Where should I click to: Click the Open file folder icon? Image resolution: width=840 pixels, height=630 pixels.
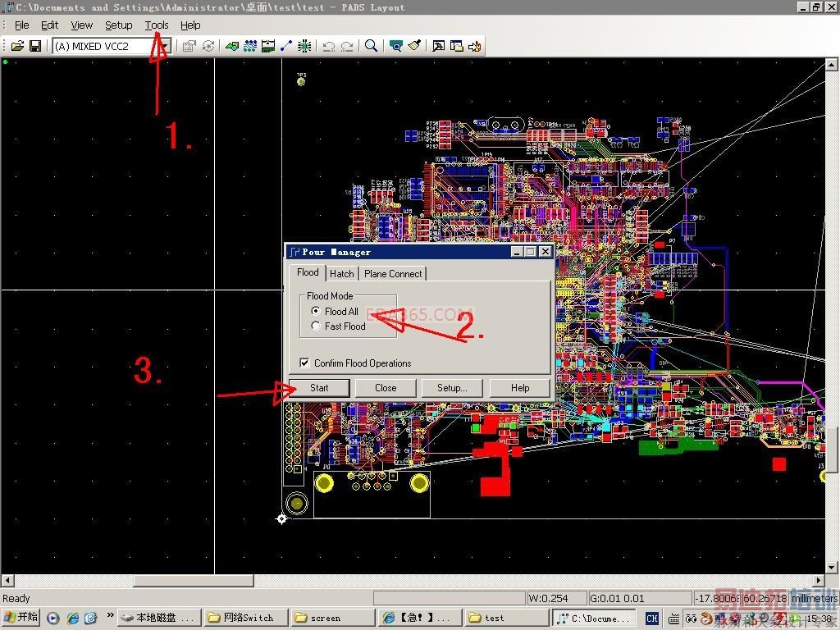tap(16, 46)
